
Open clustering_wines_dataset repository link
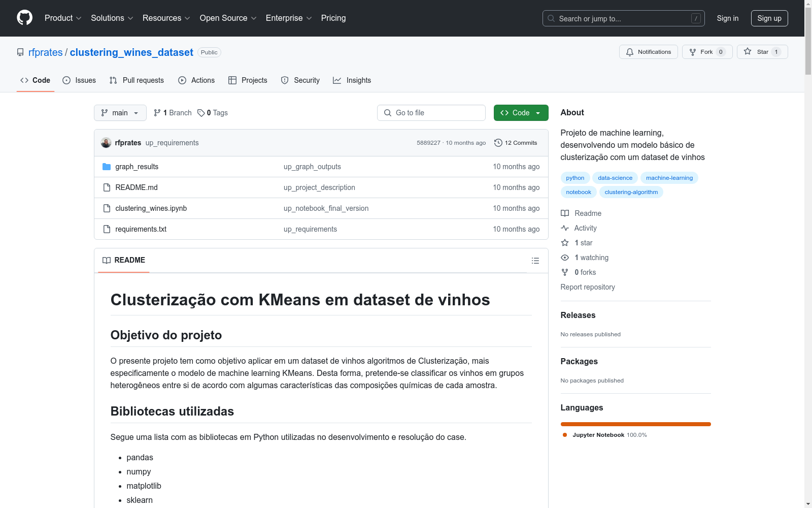click(x=131, y=52)
